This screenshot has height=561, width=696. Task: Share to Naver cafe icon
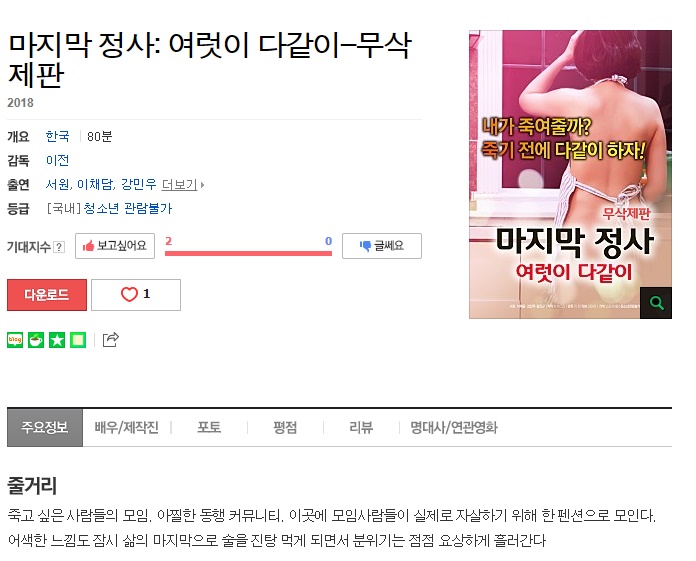[36, 340]
